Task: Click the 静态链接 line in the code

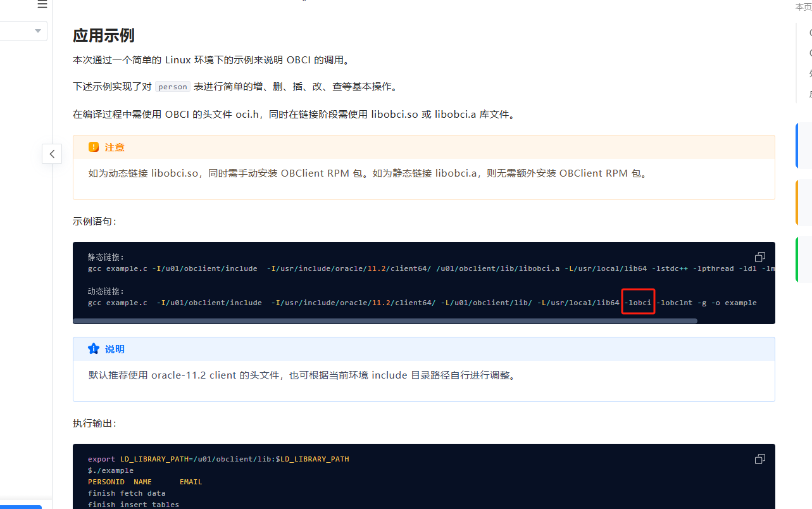Action: point(106,257)
